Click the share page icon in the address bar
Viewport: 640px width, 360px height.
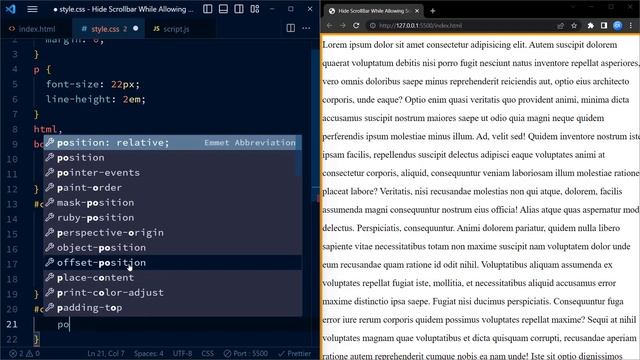(x=560, y=26)
